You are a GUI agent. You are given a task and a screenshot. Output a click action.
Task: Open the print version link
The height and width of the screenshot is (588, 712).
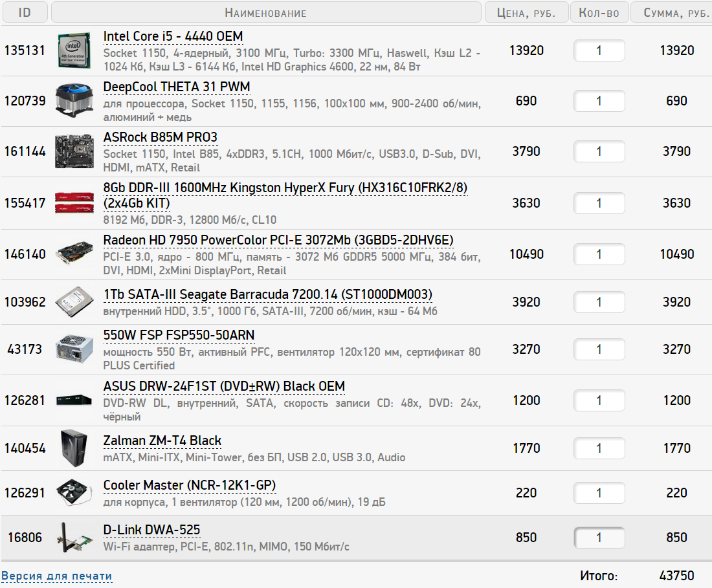click(x=57, y=576)
